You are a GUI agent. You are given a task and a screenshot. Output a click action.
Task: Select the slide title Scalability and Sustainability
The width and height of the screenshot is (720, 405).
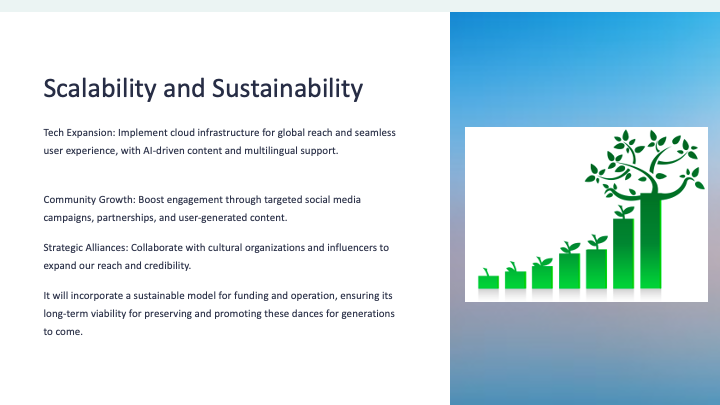coord(203,89)
